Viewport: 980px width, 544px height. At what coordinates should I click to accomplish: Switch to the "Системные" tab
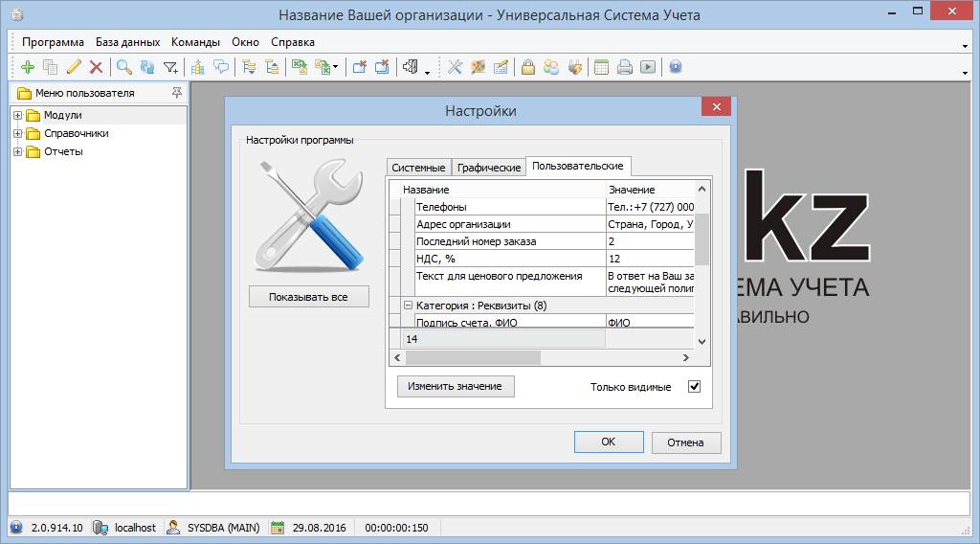point(418,168)
